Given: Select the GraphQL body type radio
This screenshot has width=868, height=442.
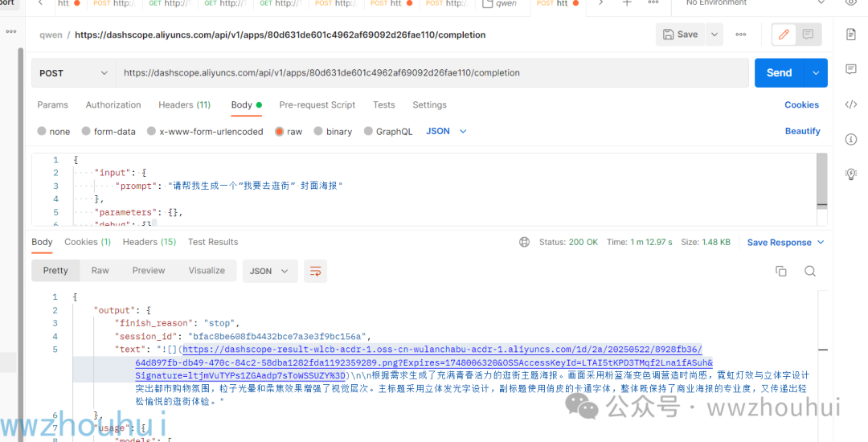Looking at the screenshot, I should pos(368,131).
